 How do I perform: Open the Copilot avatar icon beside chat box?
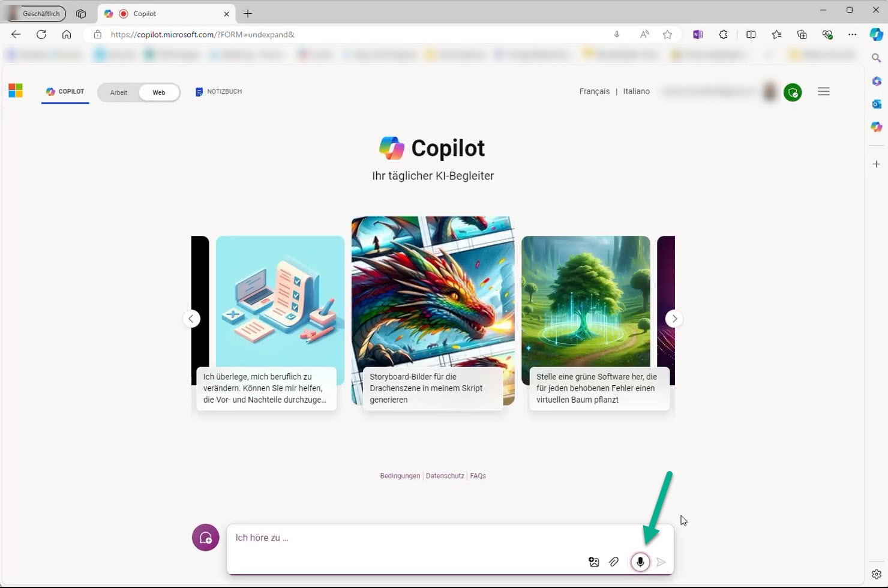(205, 538)
